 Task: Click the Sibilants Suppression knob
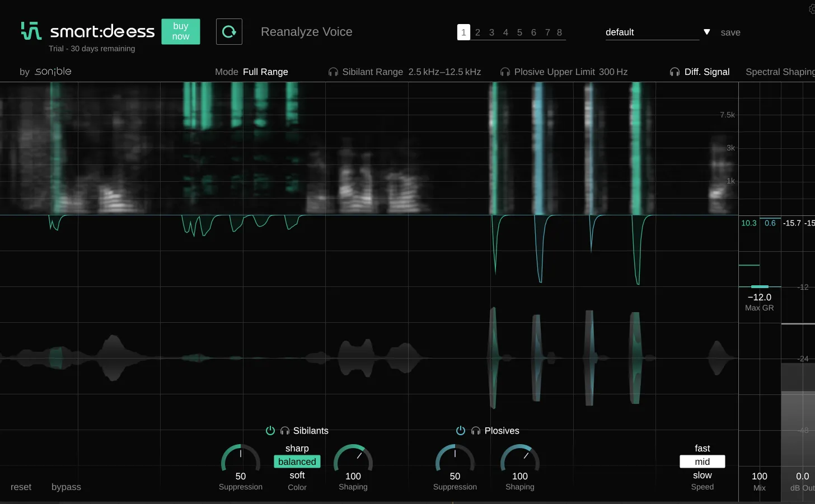coord(241,460)
